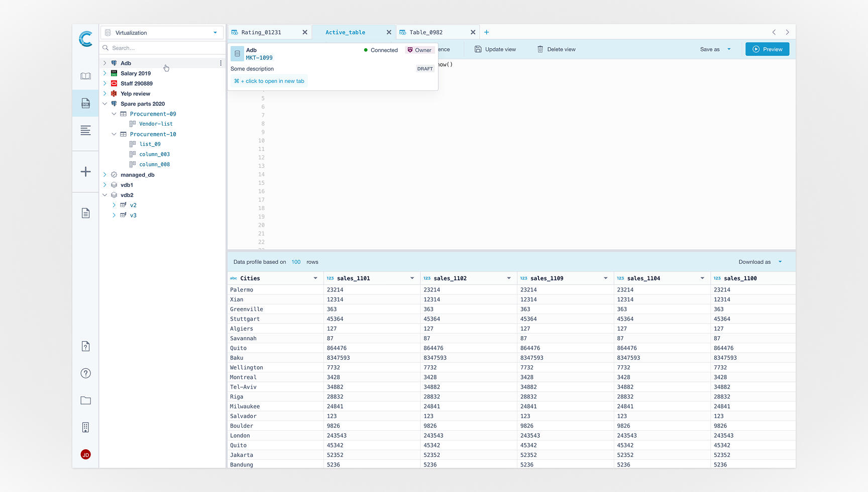The height and width of the screenshot is (492, 868).
Task: Click the Update view icon in toolbar
Action: 477,49
